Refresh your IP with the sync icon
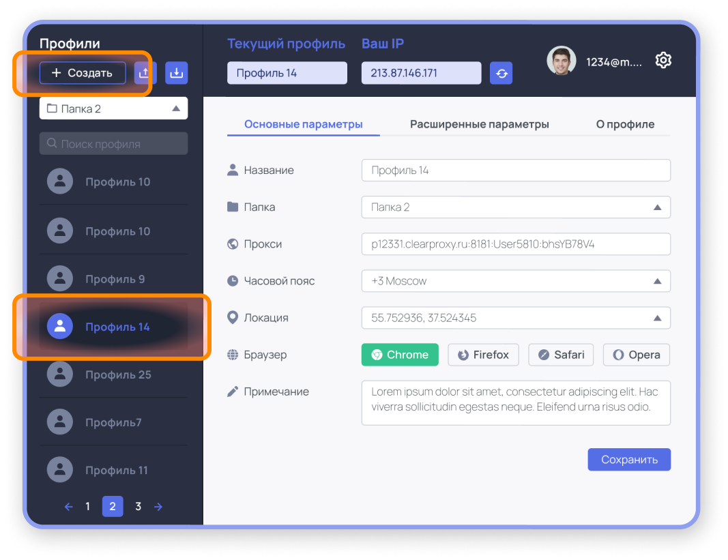The image size is (728, 560). pos(501,73)
